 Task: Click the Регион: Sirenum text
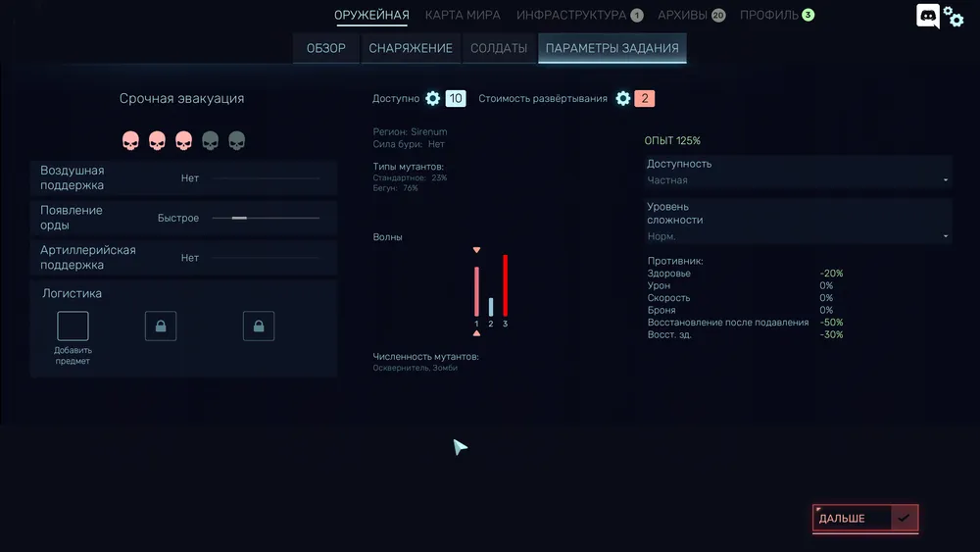(410, 132)
